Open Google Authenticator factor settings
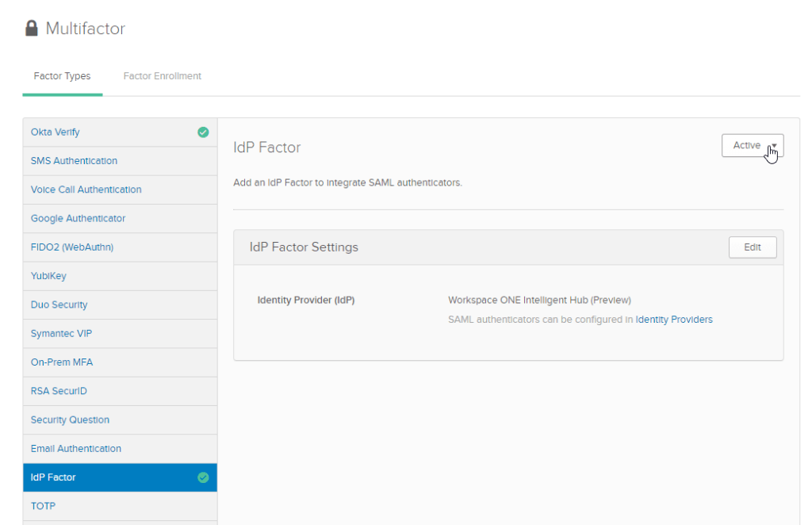The width and height of the screenshot is (812, 525). click(x=78, y=218)
